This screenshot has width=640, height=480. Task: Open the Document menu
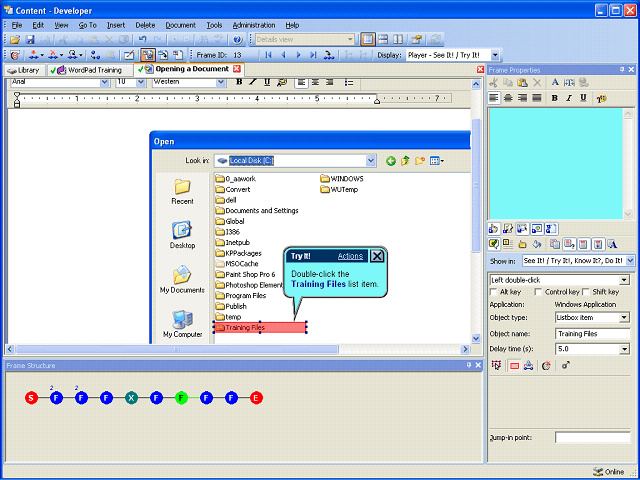(x=180, y=25)
